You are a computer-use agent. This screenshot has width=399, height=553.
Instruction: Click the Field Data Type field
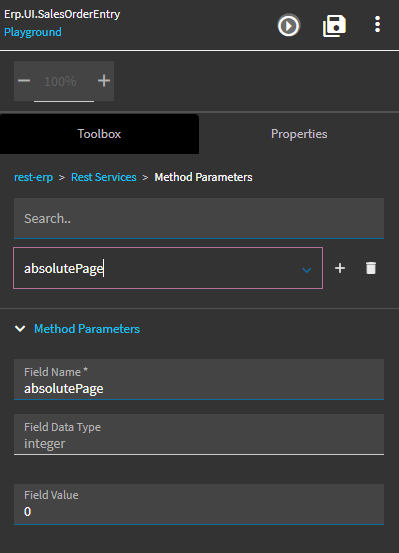click(x=199, y=434)
